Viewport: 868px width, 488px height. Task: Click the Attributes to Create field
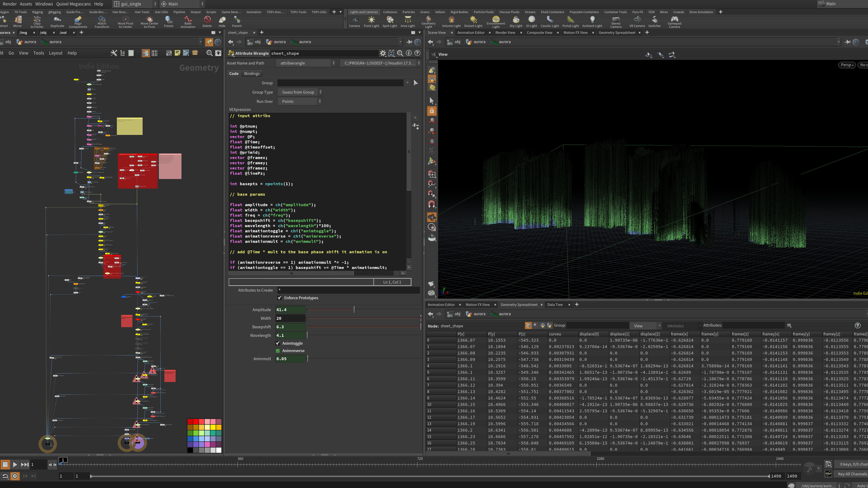click(348, 290)
